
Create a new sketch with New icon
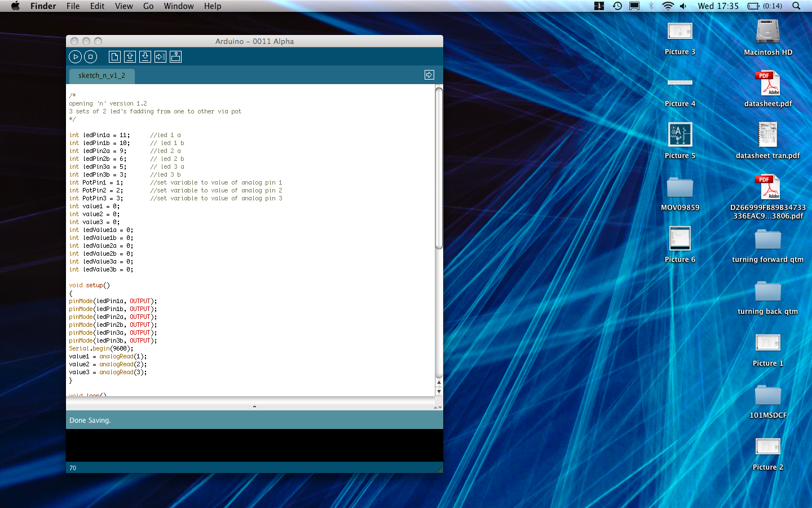(114, 56)
